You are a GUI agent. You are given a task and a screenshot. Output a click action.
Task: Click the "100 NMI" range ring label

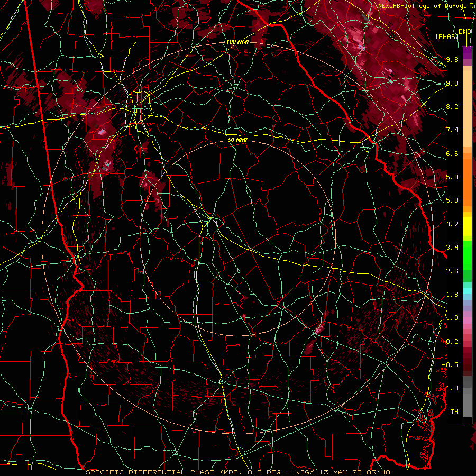[x=237, y=42]
